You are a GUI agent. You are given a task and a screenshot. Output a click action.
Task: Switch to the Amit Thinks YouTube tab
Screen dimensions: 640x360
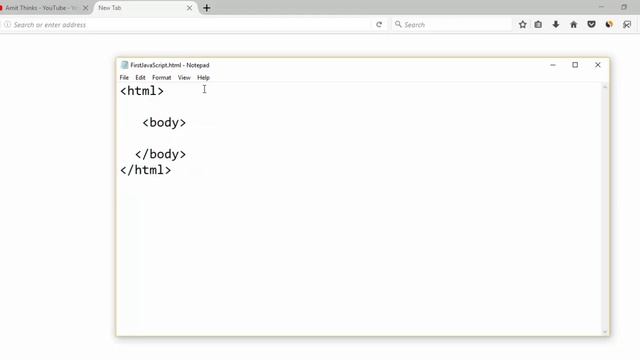(x=41, y=8)
